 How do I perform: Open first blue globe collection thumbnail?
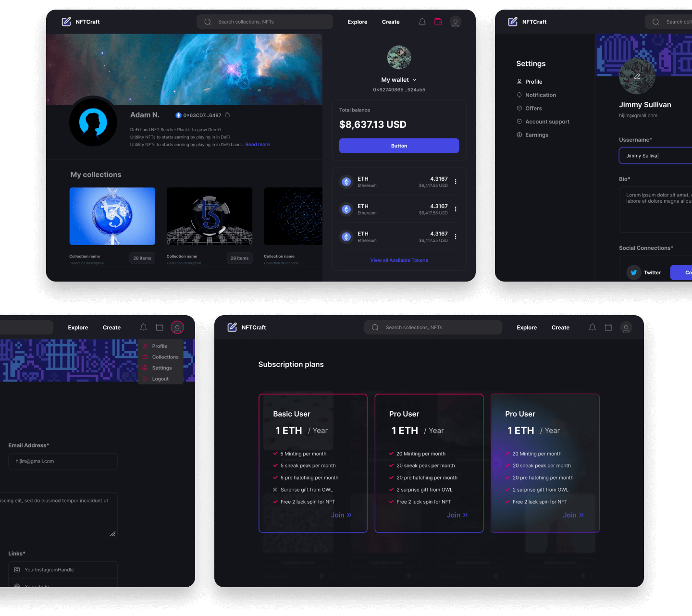(x=112, y=216)
